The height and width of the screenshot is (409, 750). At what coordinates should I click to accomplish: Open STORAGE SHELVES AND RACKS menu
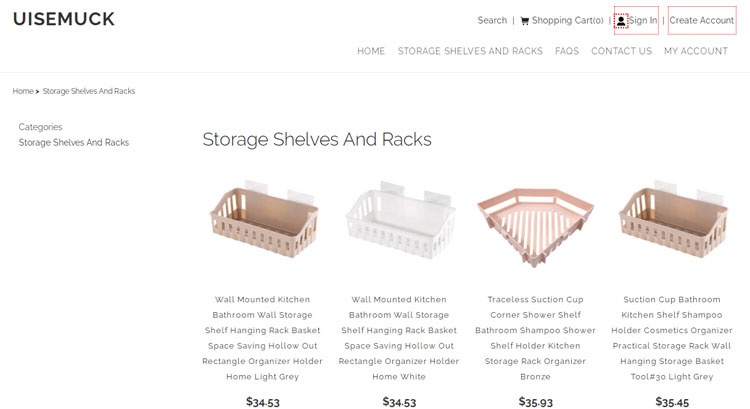[x=470, y=51]
